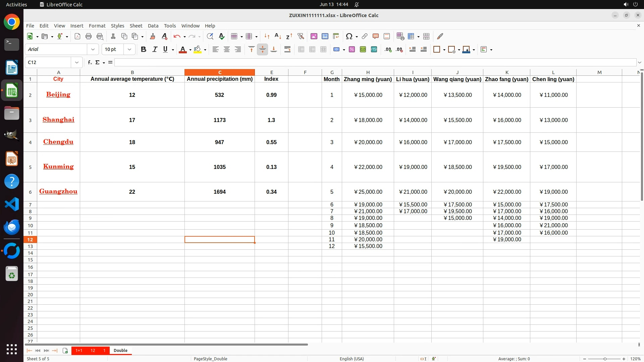The height and width of the screenshot is (362, 644).
Task: Click Format as Currency icon
Action: 336,49
